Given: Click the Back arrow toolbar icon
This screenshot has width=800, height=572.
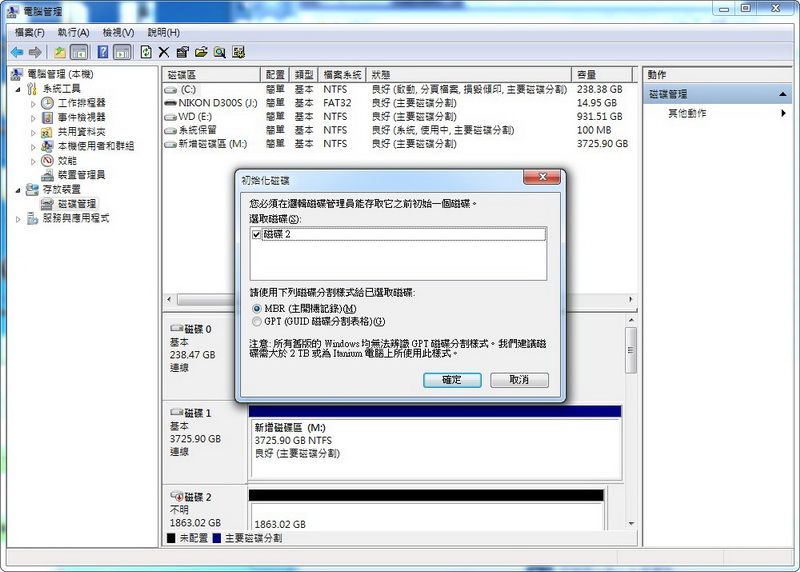Looking at the screenshot, I should tap(17, 52).
